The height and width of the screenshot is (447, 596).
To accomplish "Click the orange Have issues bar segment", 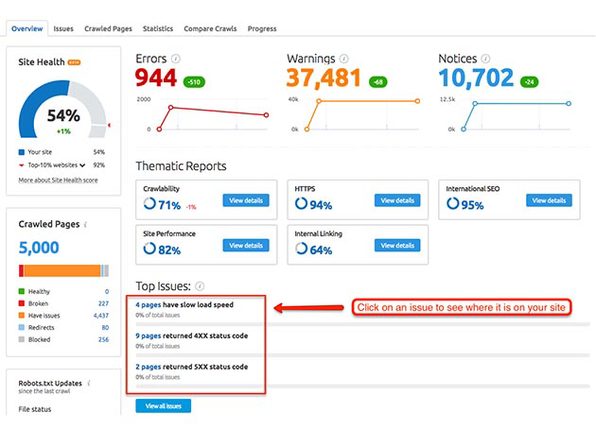I will [x=62, y=271].
